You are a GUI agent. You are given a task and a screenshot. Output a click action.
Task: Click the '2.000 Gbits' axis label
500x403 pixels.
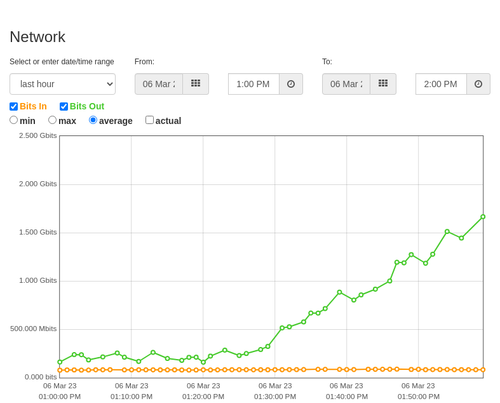38,184
